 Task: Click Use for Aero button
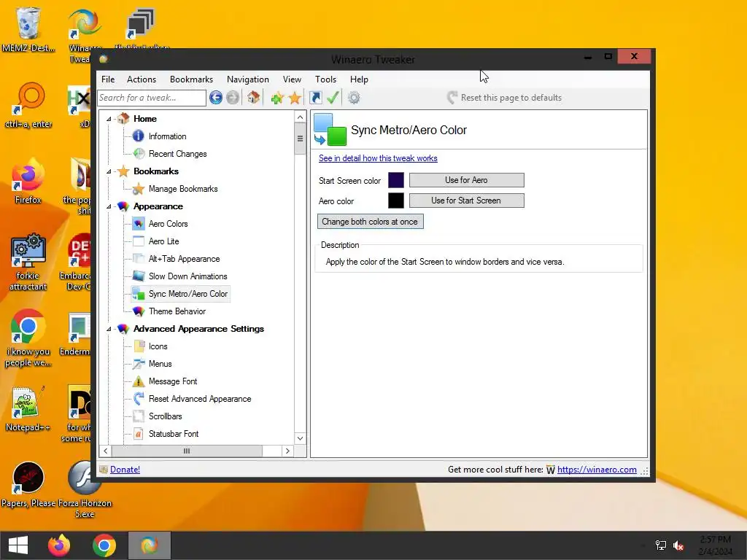point(466,180)
